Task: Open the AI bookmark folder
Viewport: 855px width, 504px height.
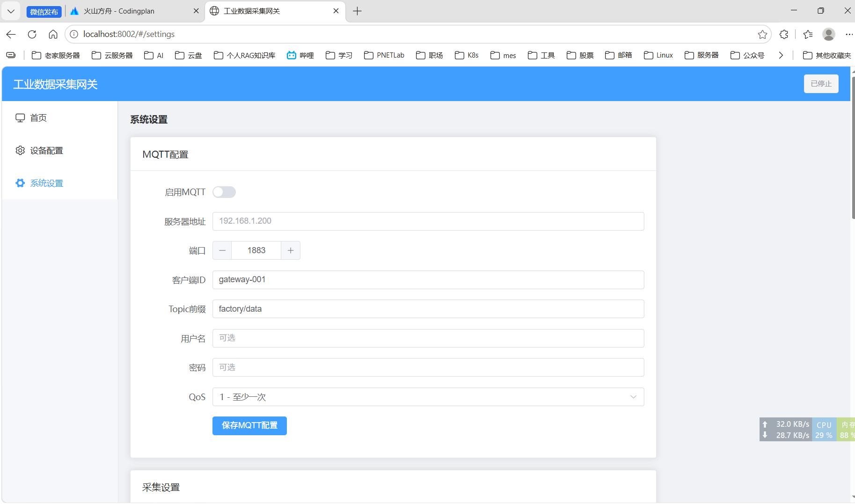Action: [154, 55]
